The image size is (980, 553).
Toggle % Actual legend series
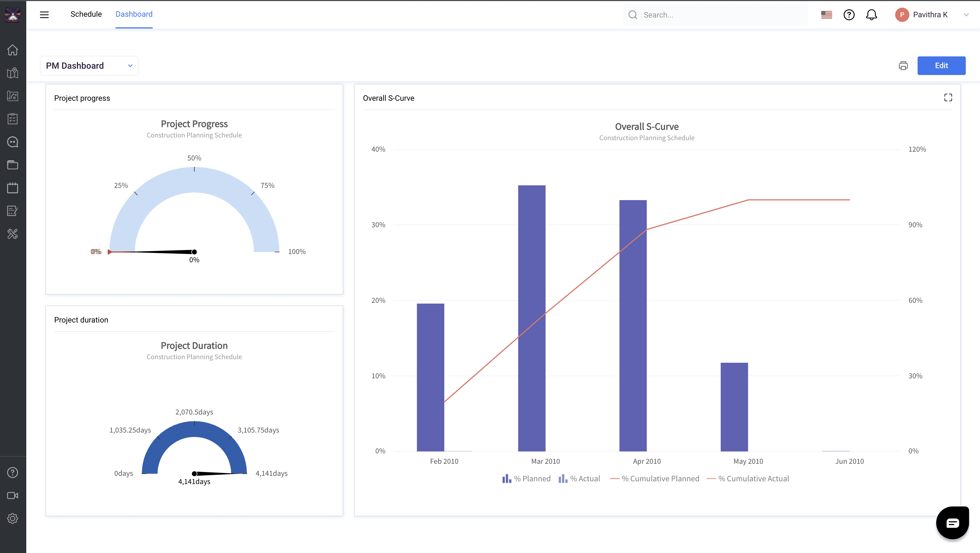point(579,479)
